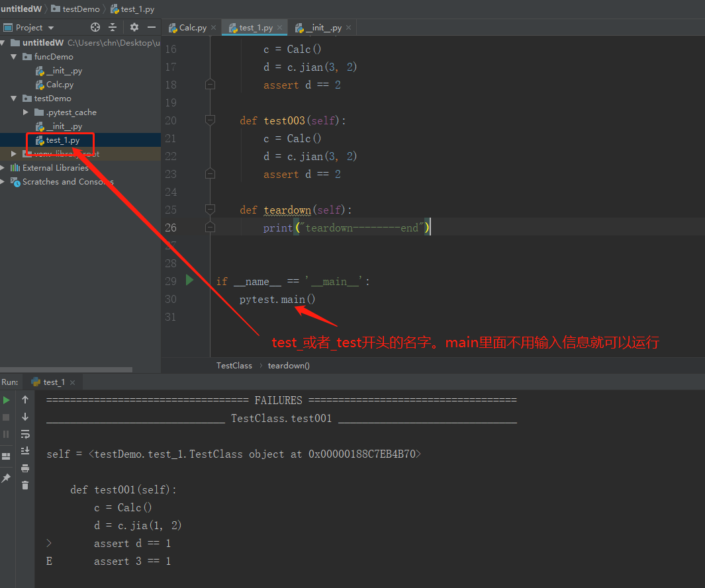Select teardown() in the editor breadcrumbs
This screenshot has width=705, height=588.
289,365
